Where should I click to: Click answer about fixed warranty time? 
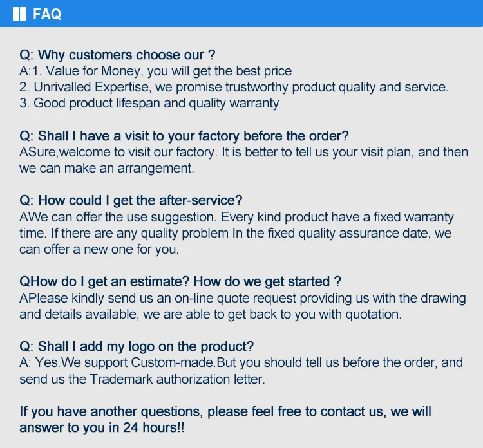(x=236, y=217)
